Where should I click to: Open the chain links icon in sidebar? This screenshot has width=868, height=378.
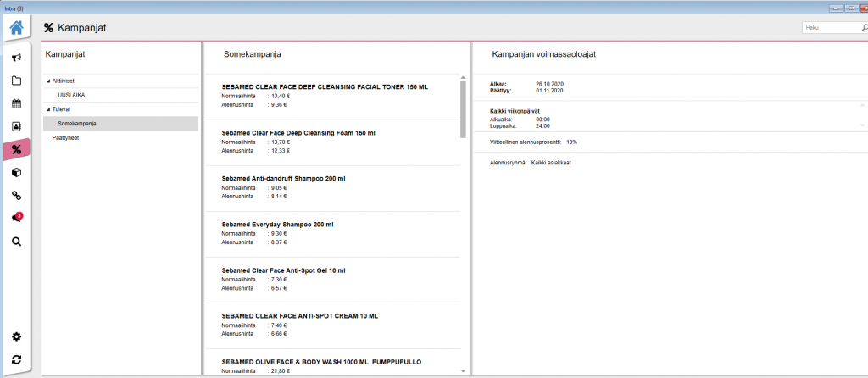[x=17, y=196]
